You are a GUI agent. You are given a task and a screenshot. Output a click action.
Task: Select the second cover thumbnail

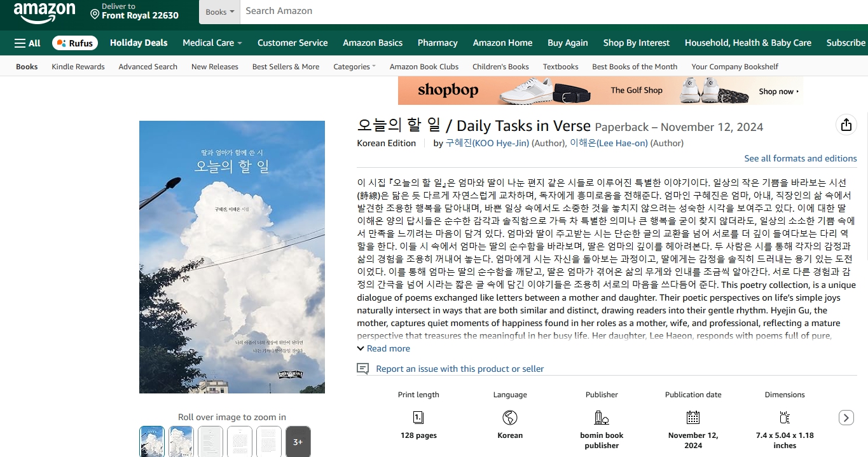pos(181,442)
